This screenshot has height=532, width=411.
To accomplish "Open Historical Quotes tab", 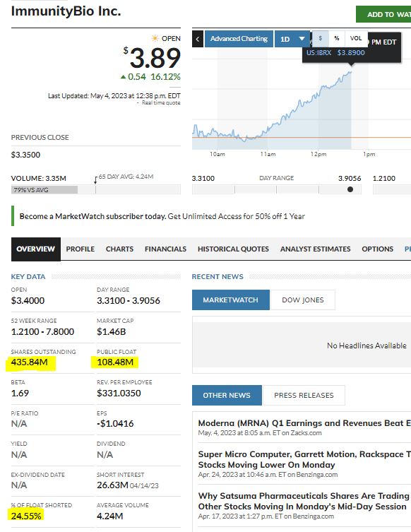I will (x=233, y=249).
